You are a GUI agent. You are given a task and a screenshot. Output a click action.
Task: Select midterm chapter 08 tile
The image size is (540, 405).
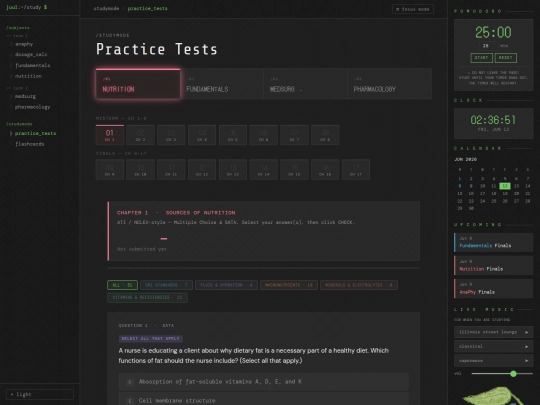(325, 135)
